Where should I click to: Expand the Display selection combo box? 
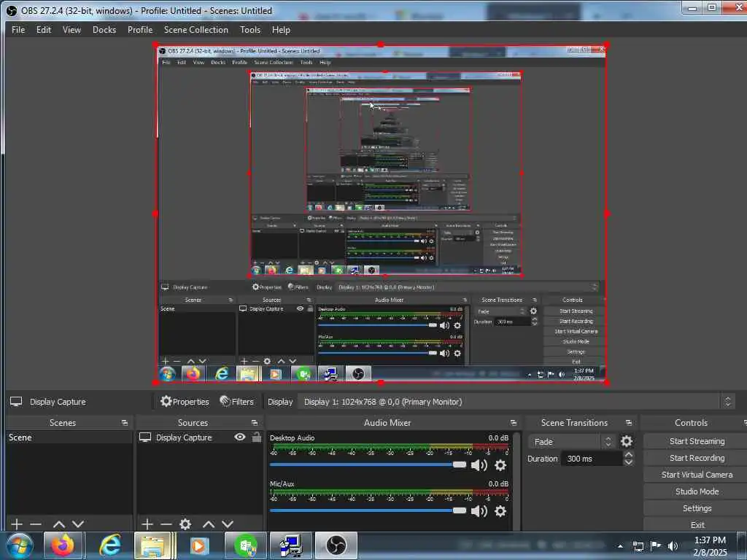point(516,402)
